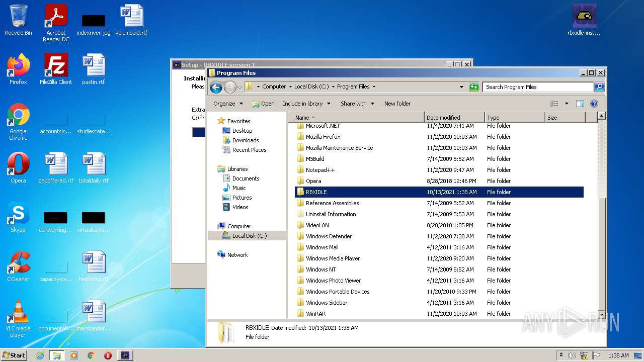This screenshot has height=362, width=644.
Task: Sort by the Name column header
Action: [x=357, y=118]
